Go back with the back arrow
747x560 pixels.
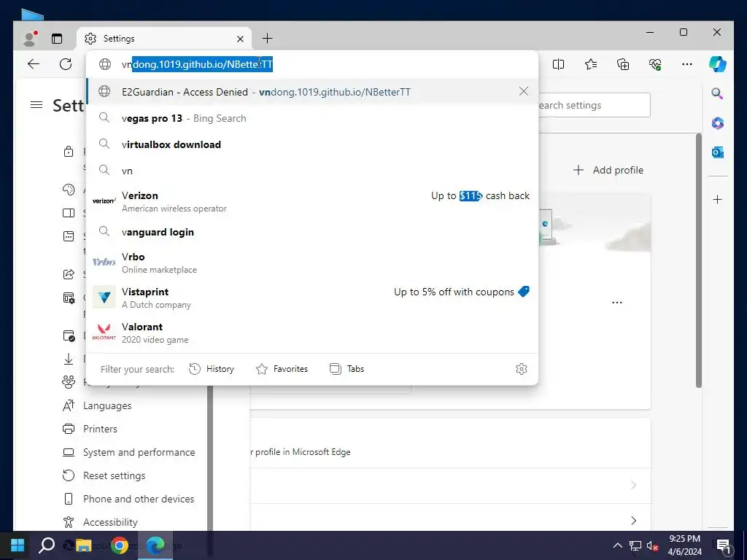tap(34, 64)
